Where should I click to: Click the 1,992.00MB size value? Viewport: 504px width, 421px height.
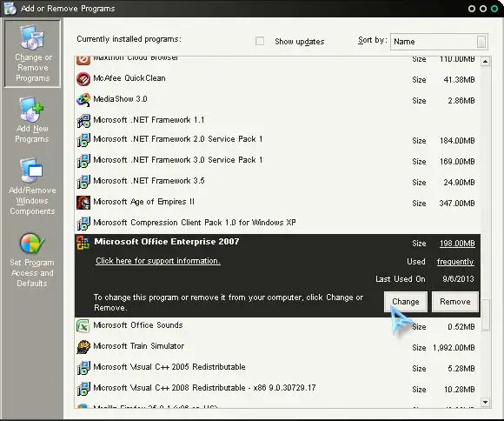coord(454,348)
